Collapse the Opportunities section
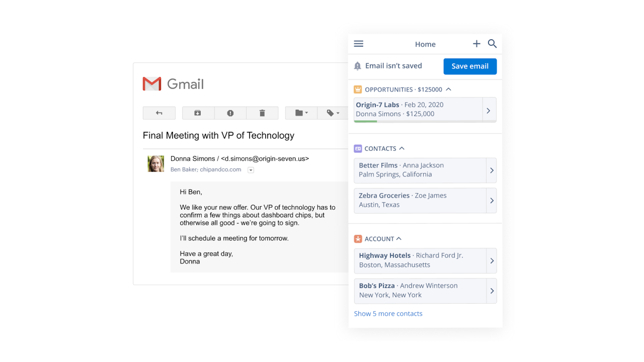644x362 pixels. 448,89
